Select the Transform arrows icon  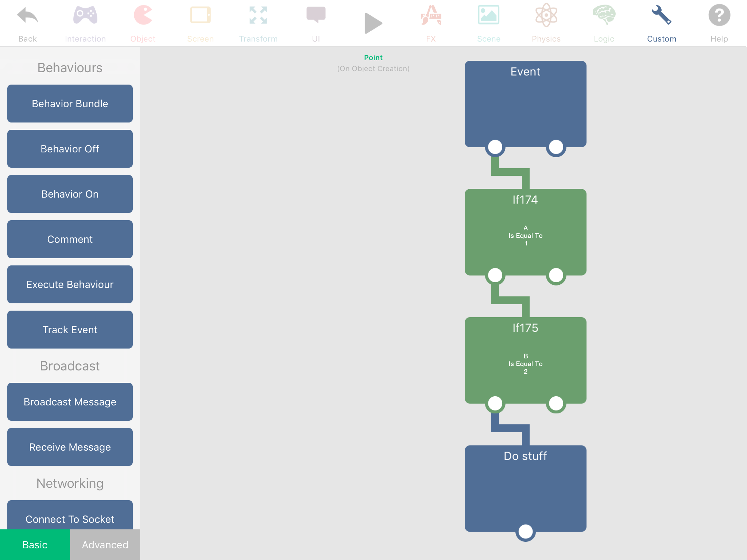click(258, 16)
